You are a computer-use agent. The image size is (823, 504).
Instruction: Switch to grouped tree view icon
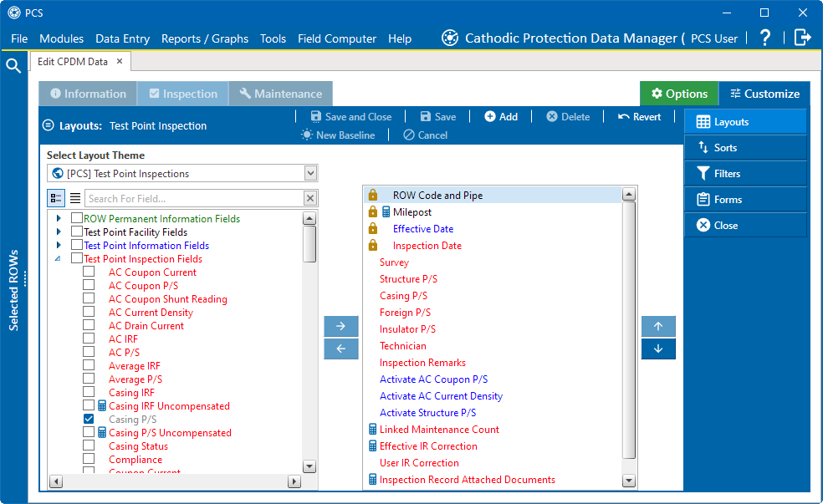pos(56,198)
